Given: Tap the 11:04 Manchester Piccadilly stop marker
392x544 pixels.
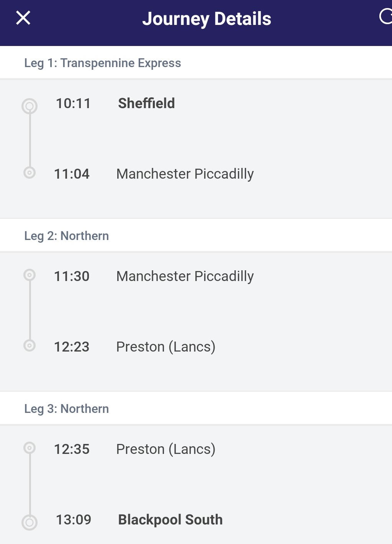Looking at the screenshot, I should [30, 173].
